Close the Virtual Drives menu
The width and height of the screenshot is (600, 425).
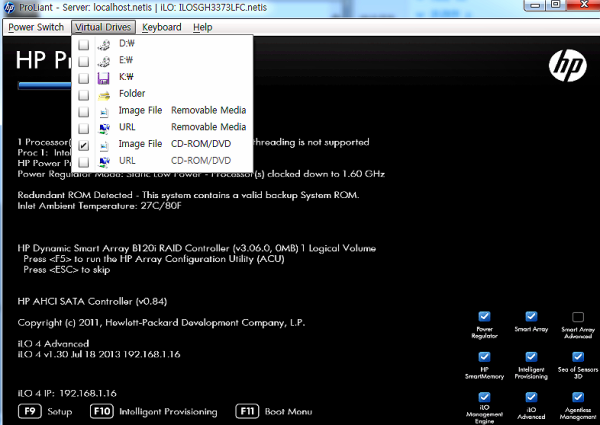[103, 28]
